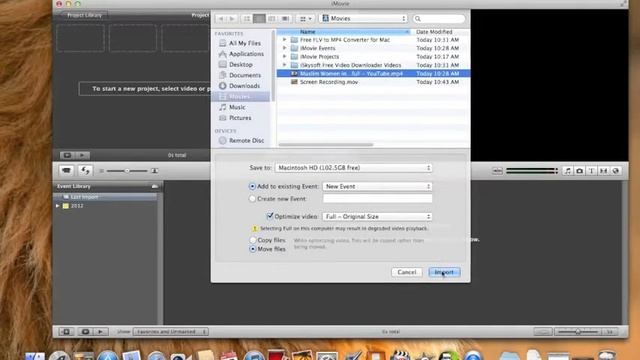640x360 pixels.
Task: Expand the iMovie Events folder
Action: tap(284, 48)
